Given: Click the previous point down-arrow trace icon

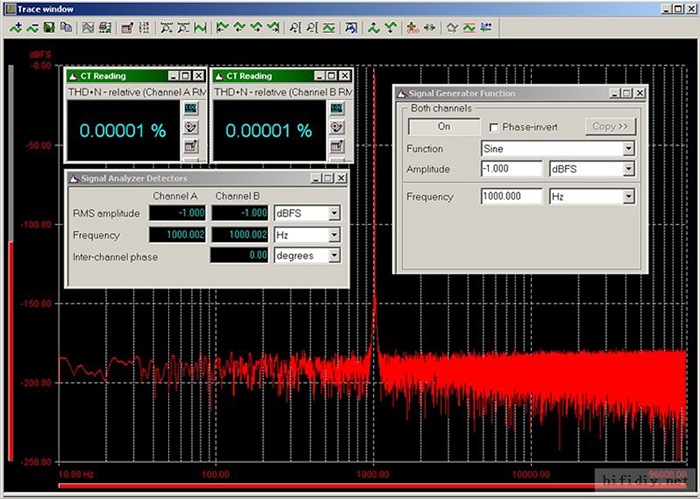Looking at the screenshot, I should (239, 28).
